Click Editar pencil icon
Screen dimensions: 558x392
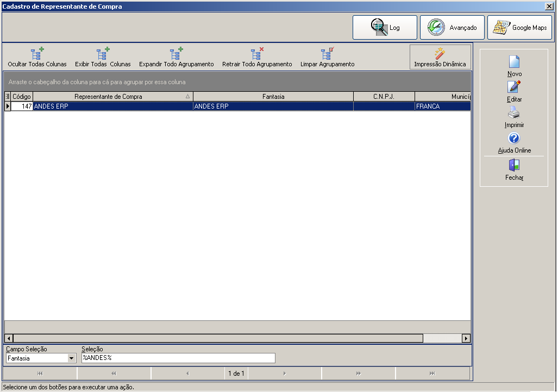click(514, 87)
